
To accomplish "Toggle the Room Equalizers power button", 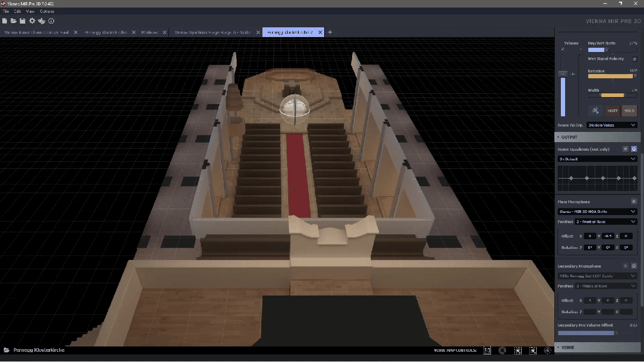I will [634, 149].
